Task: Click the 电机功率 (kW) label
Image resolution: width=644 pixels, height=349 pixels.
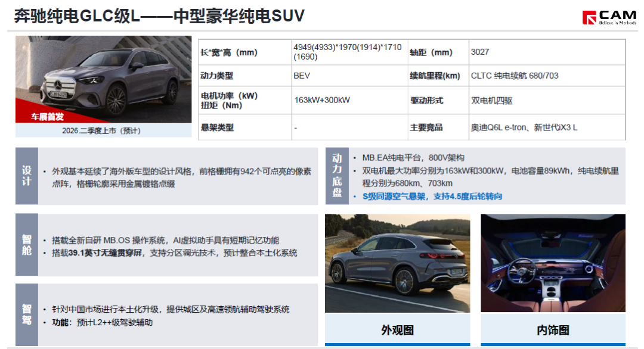Action: [229, 96]
